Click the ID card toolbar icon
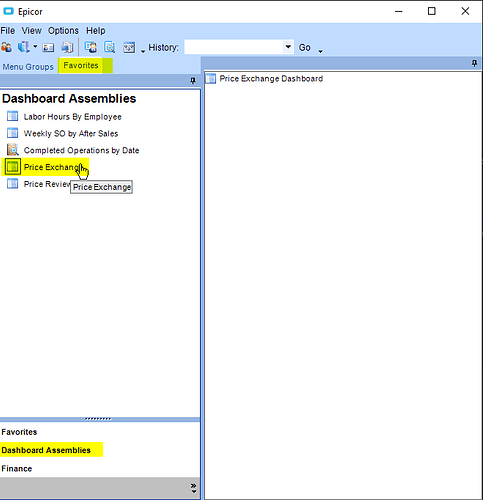Viewport: 483px width, 500px height. pos(48,48)
